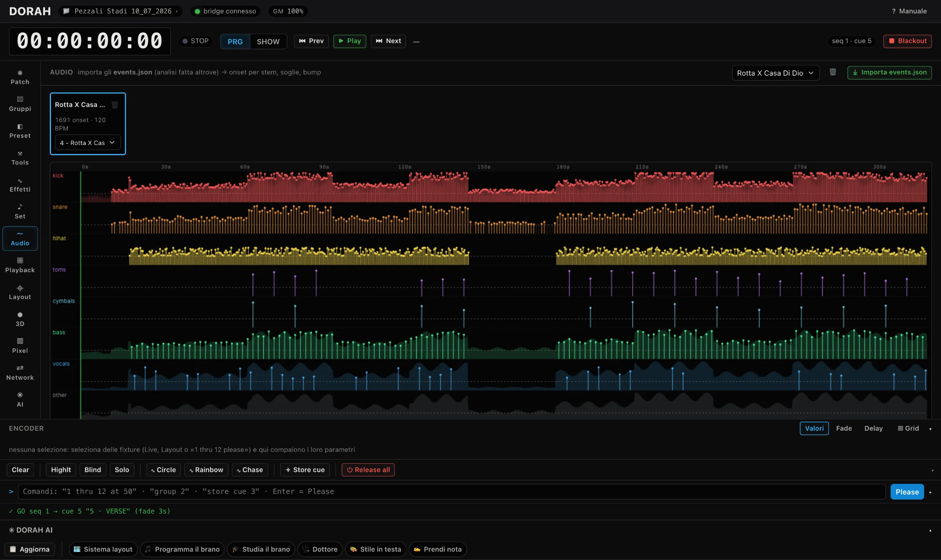Viewport: 941px width, 560px height.
Task: Switch to PRG mode
Action: click(x=235, y=42)
